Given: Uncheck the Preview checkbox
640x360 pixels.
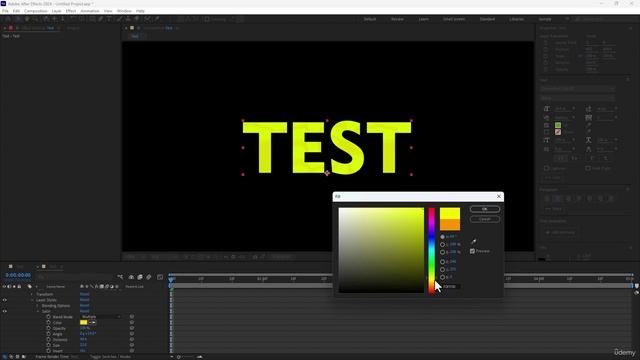Looking at the screenshot, I should click(472, 251).
